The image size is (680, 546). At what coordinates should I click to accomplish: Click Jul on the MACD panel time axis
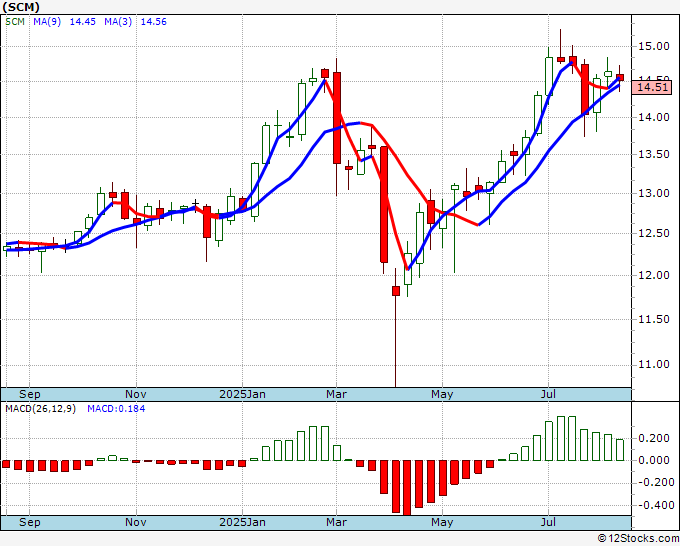tap(549, 522)
